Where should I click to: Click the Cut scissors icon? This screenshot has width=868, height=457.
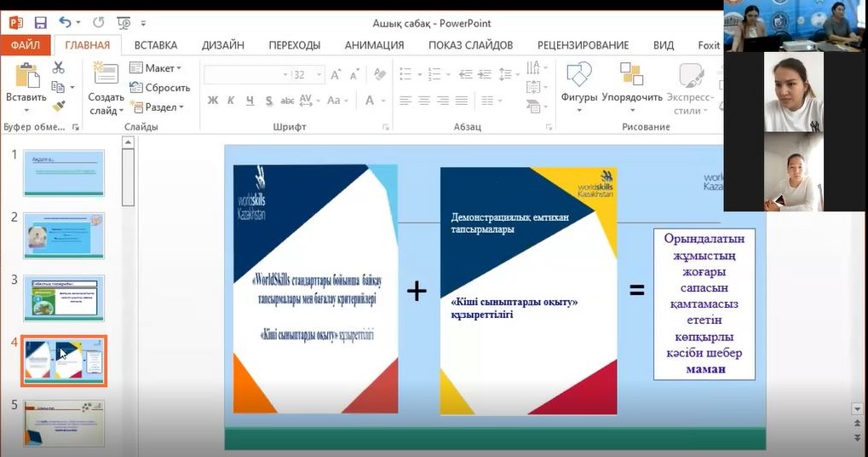click(x=59, y=67)
